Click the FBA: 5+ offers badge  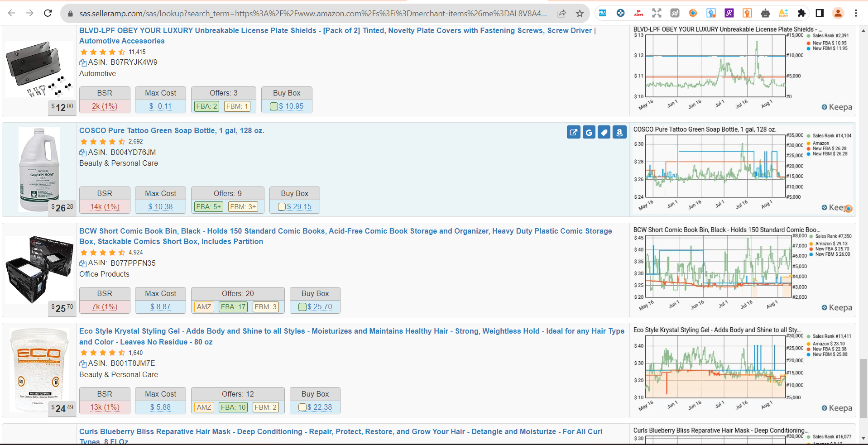coord(209,207)
